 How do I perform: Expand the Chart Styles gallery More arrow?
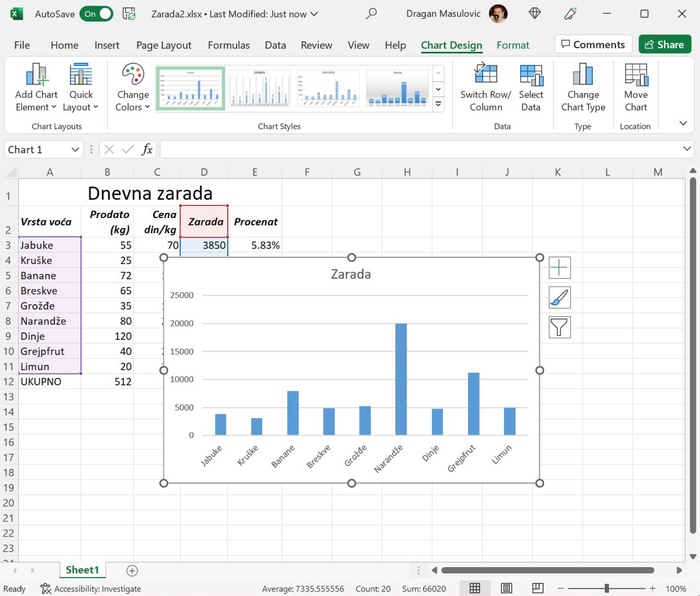click(x=438, y=104)
